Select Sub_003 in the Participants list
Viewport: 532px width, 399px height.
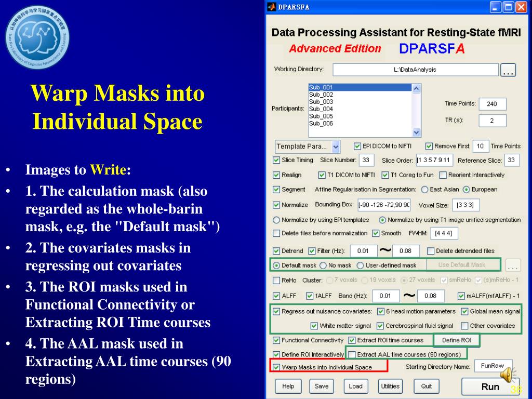point(360,101)
